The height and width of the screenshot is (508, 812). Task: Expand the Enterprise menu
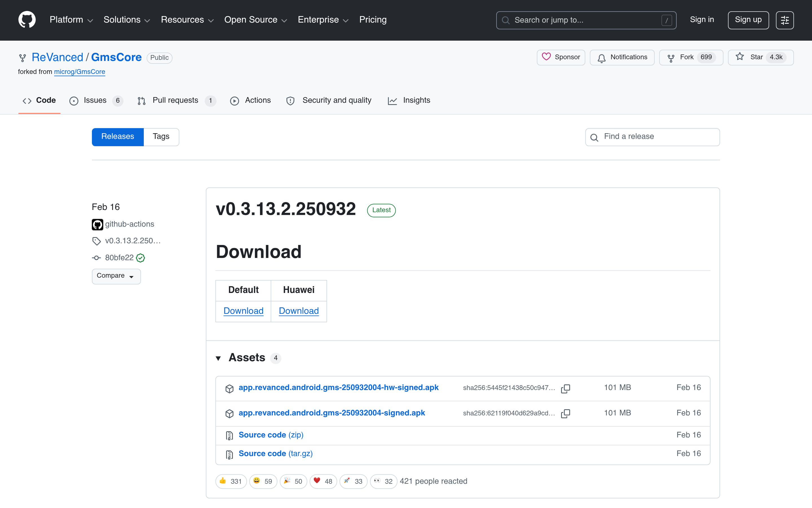click(x=323, y=20)
